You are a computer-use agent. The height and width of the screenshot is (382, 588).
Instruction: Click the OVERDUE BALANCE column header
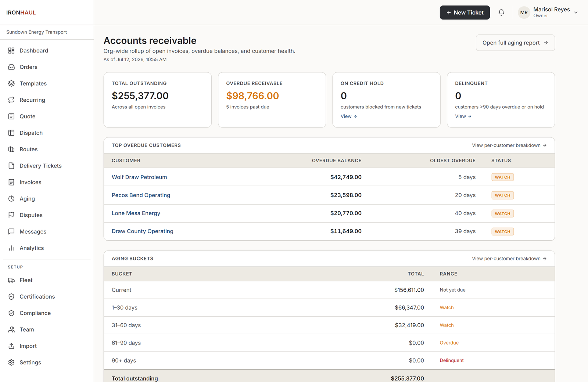tap(337, 161)
